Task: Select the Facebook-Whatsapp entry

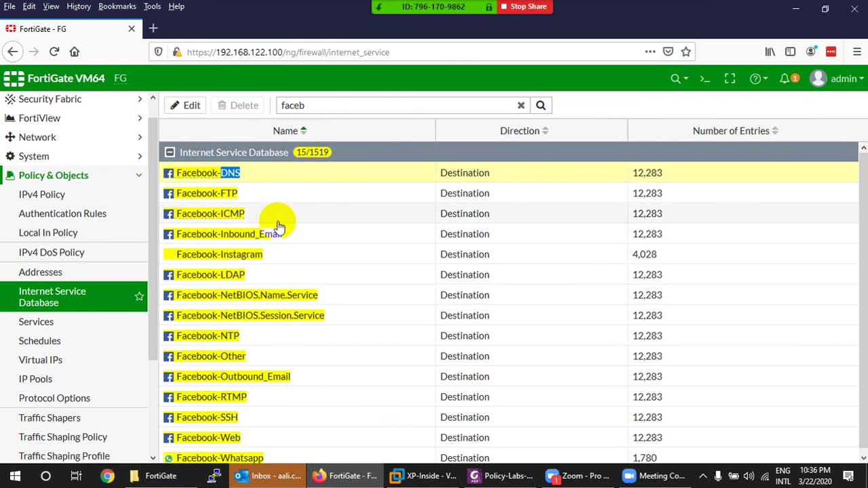Action: (220, 457)
